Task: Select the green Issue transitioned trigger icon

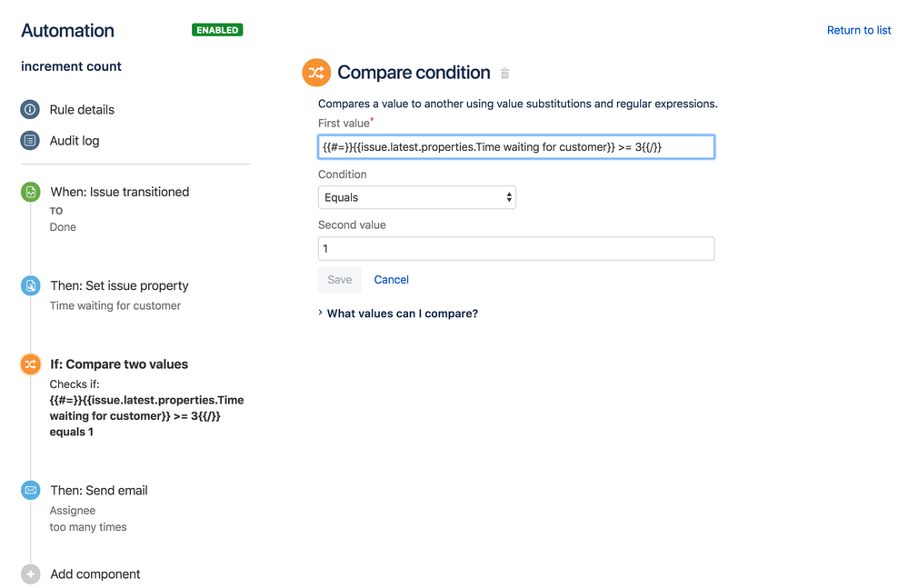Action: point(30,192)
